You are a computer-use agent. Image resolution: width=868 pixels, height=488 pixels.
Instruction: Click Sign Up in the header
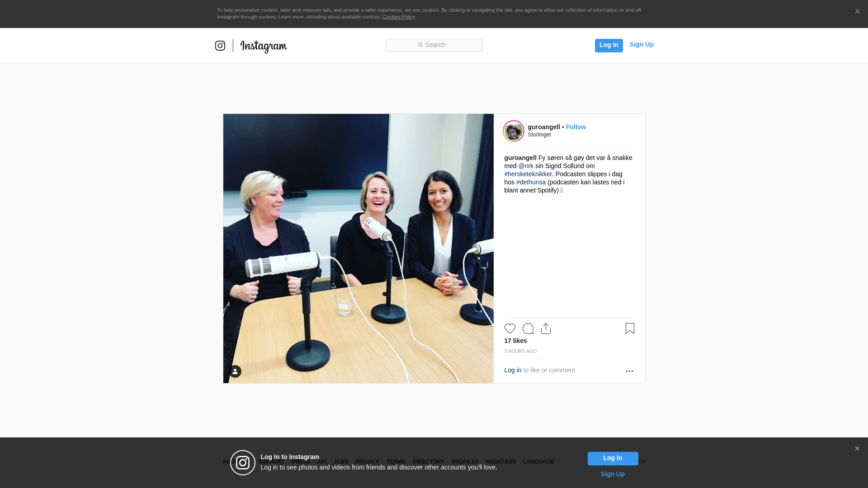coord(641,44)
